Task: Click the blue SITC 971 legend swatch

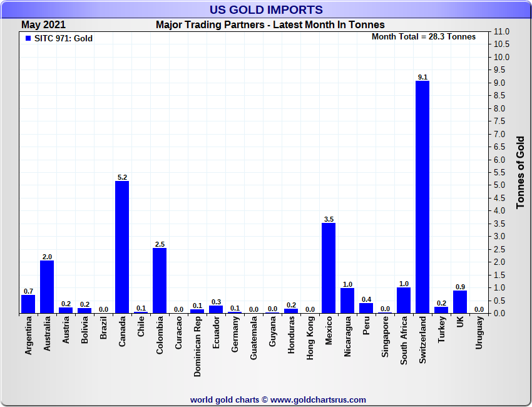Action: 28,39
